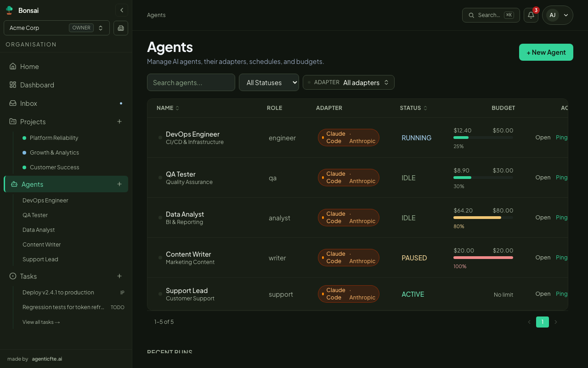Image resolution: width=588 pixels, height=368 pixels.
Task: Add a new task with the plus icon
Action: (119, 276)
